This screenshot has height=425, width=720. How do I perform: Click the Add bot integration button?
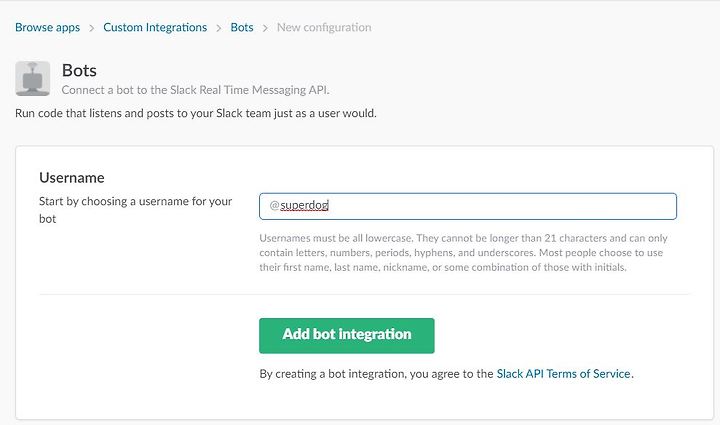pyautogui.click(x=347, y=336)
